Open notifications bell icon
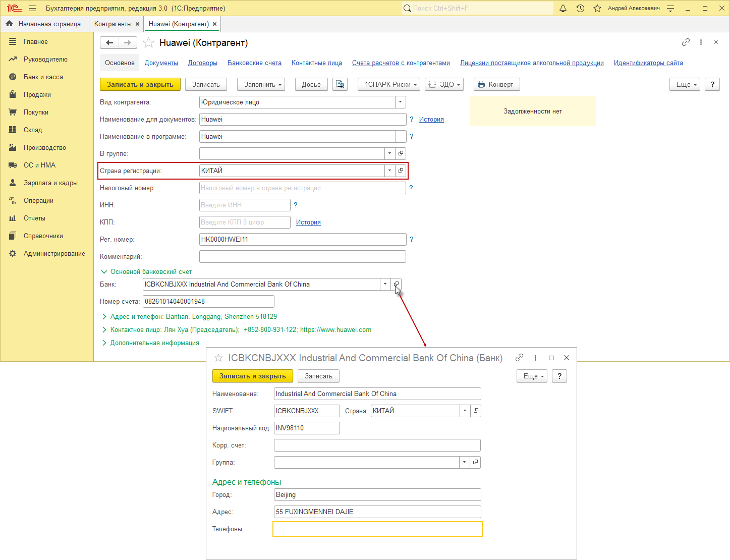 [563, 8]
